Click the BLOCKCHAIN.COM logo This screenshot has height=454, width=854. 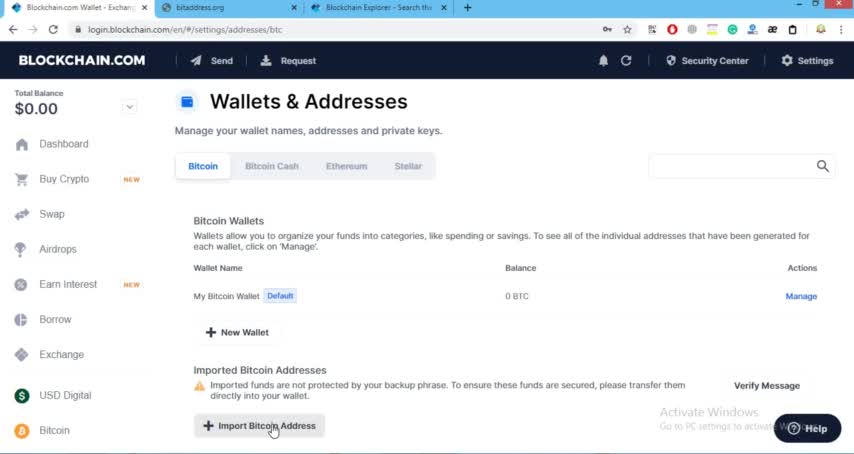[82, 60]
